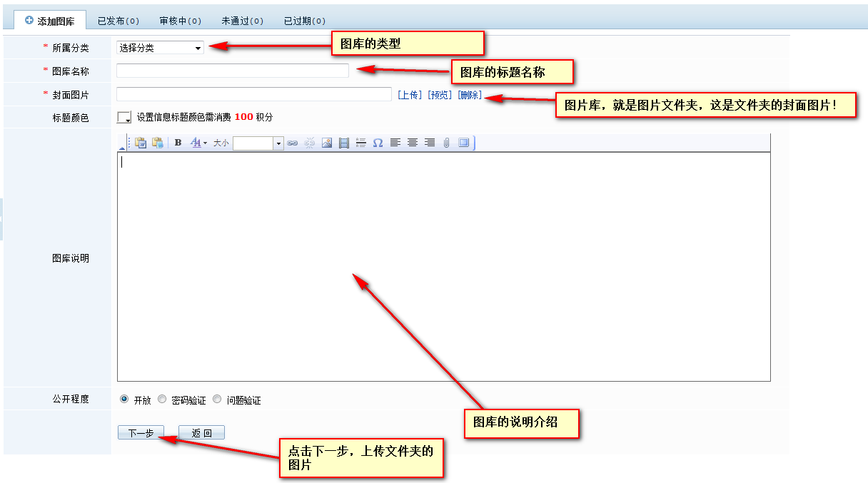Open the 审核中(0) tab

(x=180, y=21)
